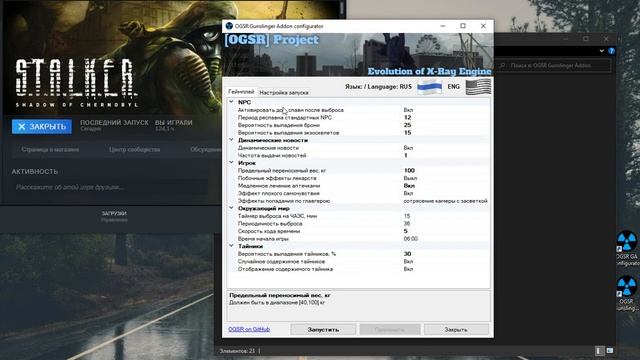Toggle Вкл value of Случайное содержимое тайников

(x=408, y=261)
